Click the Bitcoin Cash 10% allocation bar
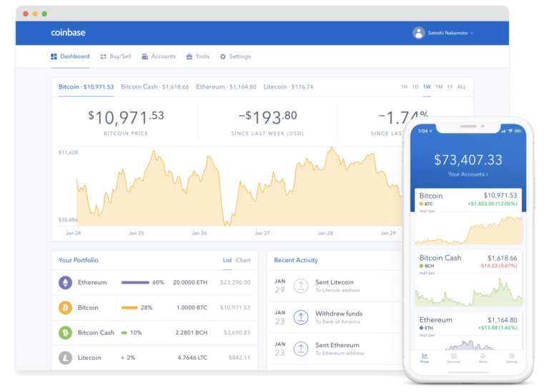The image size is (549, 392). coord(124,333)
